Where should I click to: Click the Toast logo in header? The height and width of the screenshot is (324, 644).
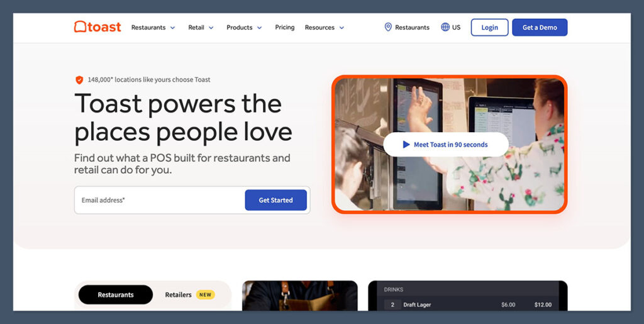97,27
